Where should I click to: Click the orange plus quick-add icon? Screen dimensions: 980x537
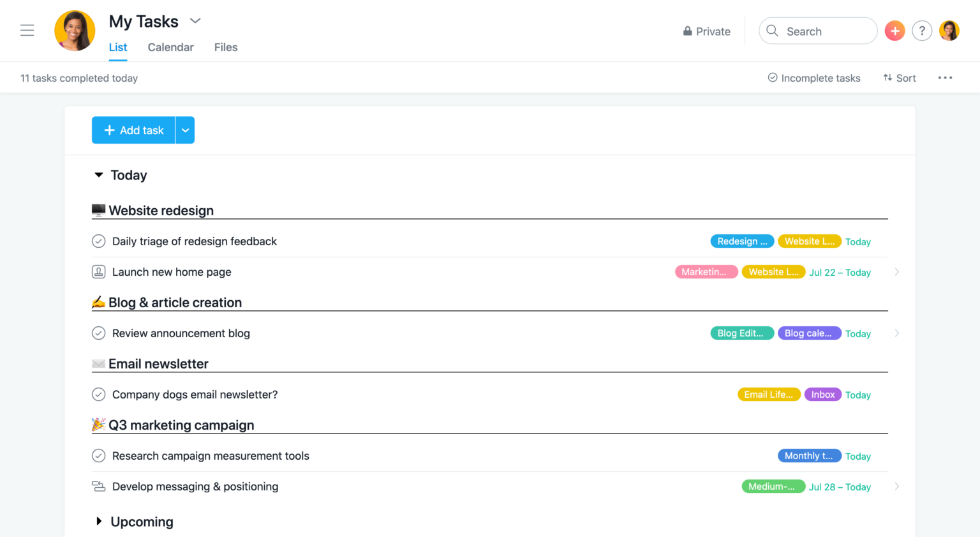point(895,30)
